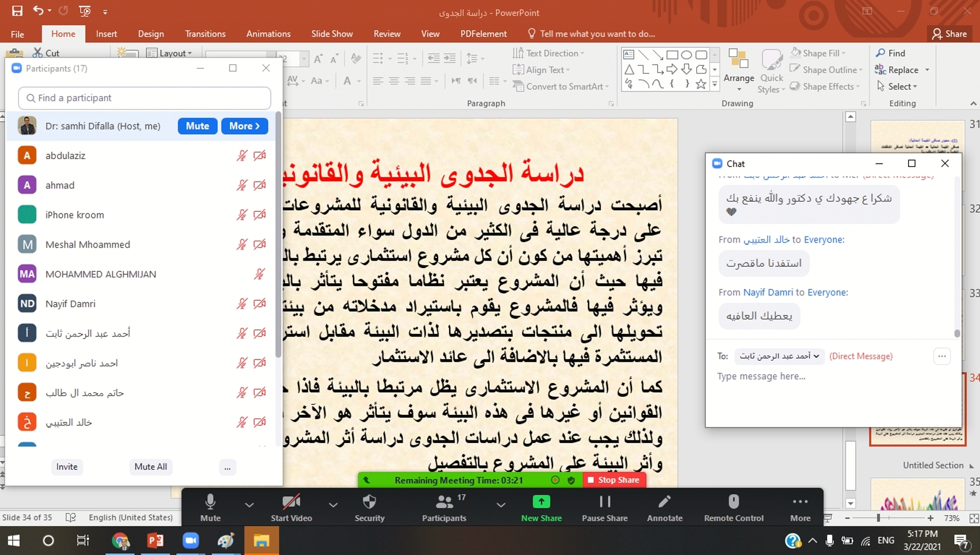Screen dimensions: 980x555
Task: Unmute participant abdulaziz microphone icon
Action: point(242,156)
